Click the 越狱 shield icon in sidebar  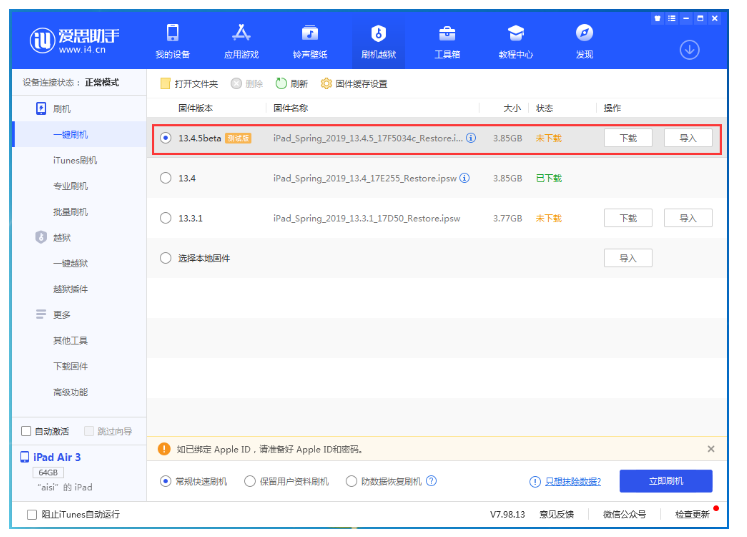click(x=41, y=237)
